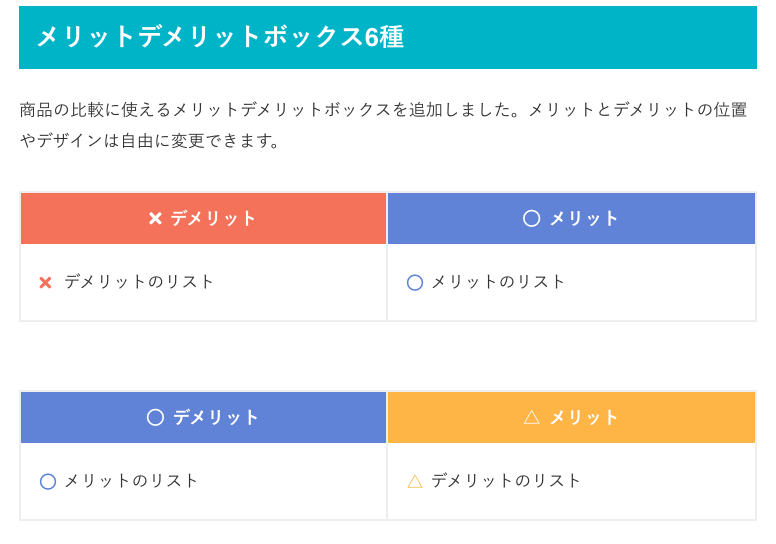Click the intro paragraph starting with 商品の比較に
Viewport: 776px width, 544px height.
[x=384, y=125]
